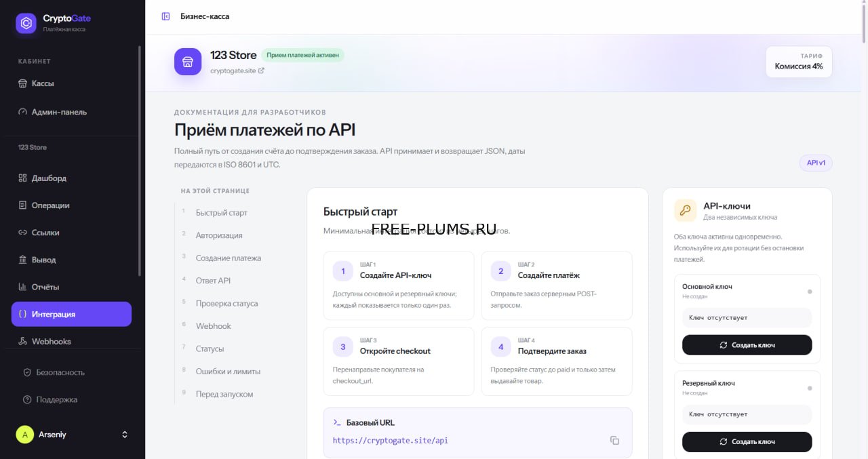Create the Резервный ключ with Создать ключ
The height and width of the screenshot is (459, 868).
(747, 441)
